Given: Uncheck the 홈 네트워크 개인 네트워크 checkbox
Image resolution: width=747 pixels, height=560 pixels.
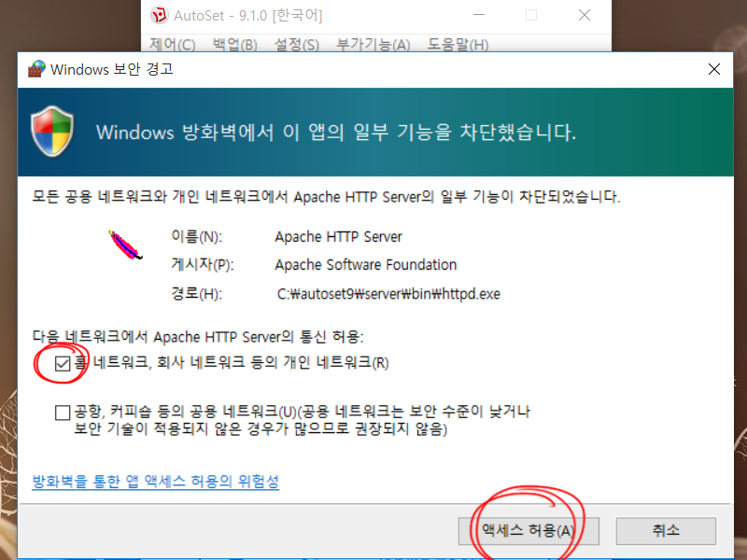Looking at the screenshot, I should tap(63, 364).
